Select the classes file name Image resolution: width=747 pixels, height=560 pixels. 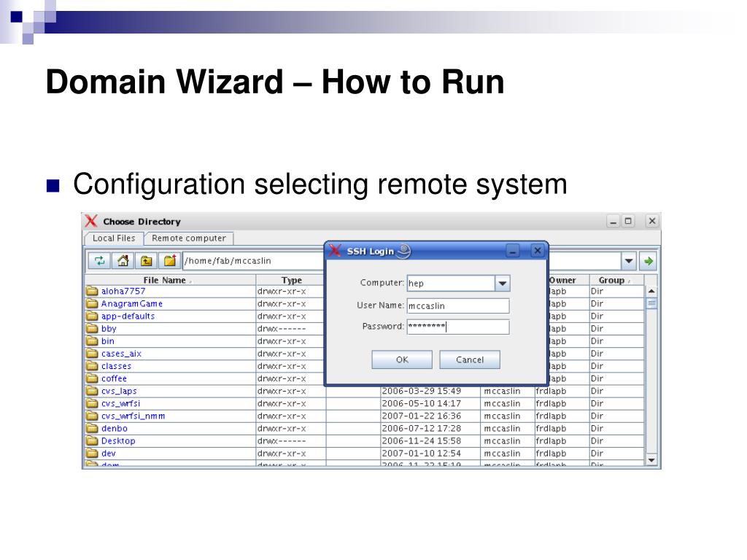point(116,366)
